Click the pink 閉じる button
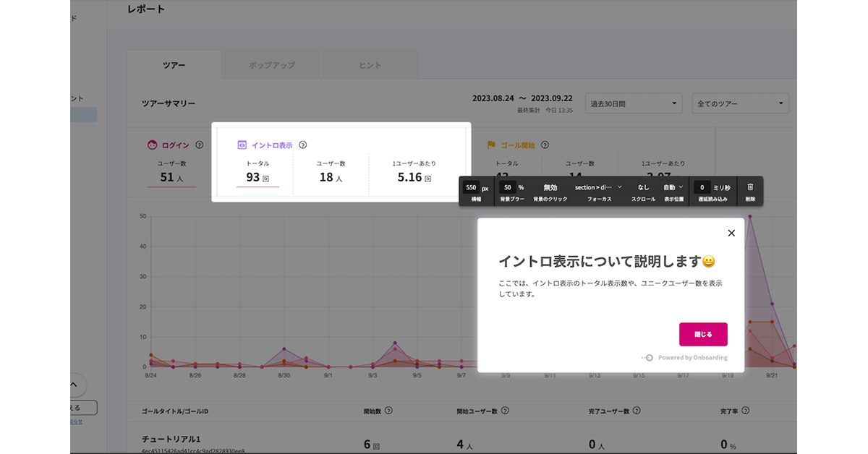This screenshot has height=454, width=868. (x=703, y=335)
